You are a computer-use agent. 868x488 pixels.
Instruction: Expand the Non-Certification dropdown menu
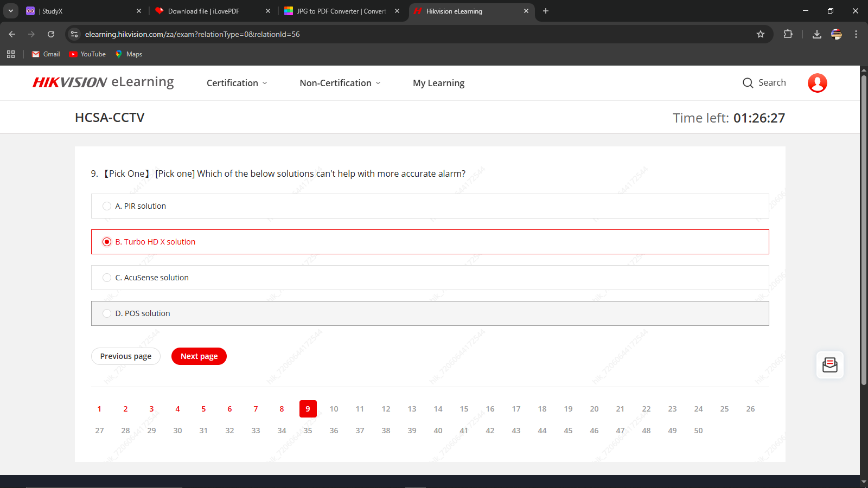[x=340, y=83]
